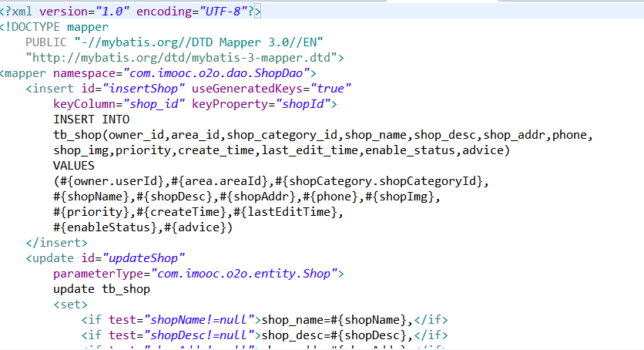
Task: Click the line #{priority},#{createTime},#{lastEditTime},
Action: click(x=198, y=212)
